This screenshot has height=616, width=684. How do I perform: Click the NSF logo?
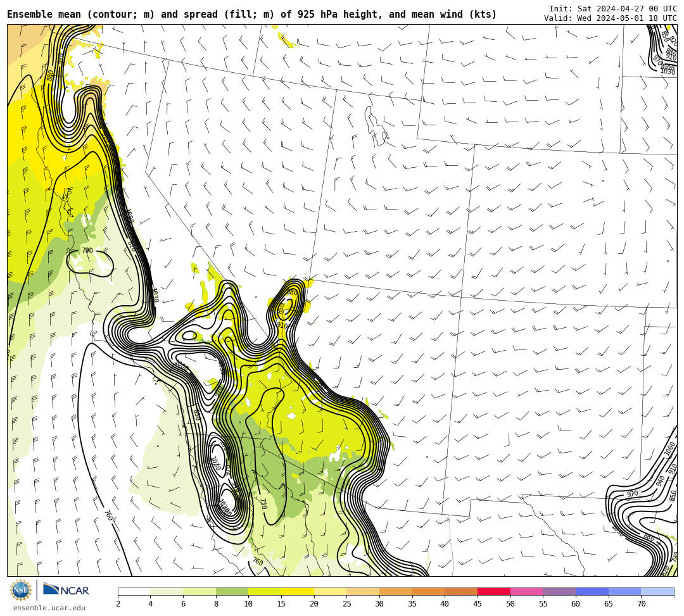coord(20,590)
